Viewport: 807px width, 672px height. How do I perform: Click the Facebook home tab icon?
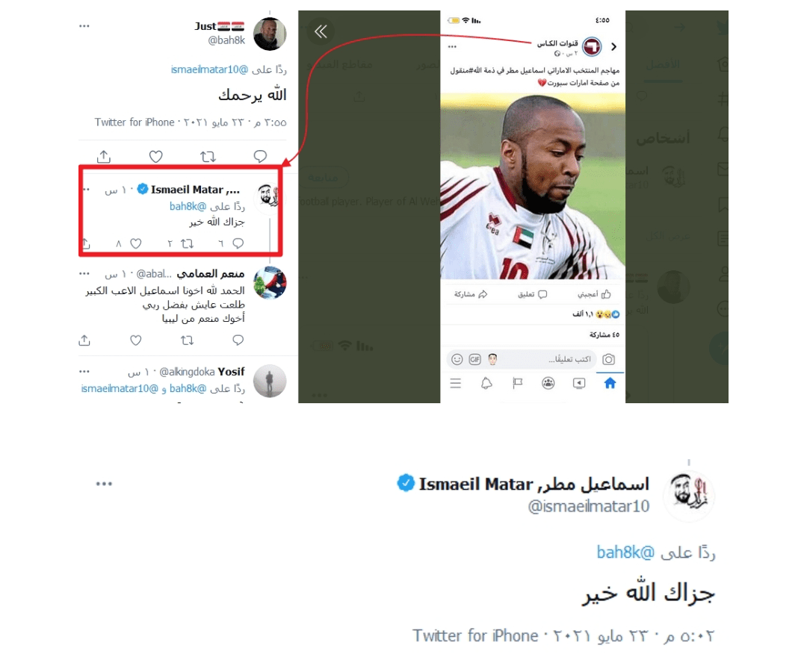point(610,383)
